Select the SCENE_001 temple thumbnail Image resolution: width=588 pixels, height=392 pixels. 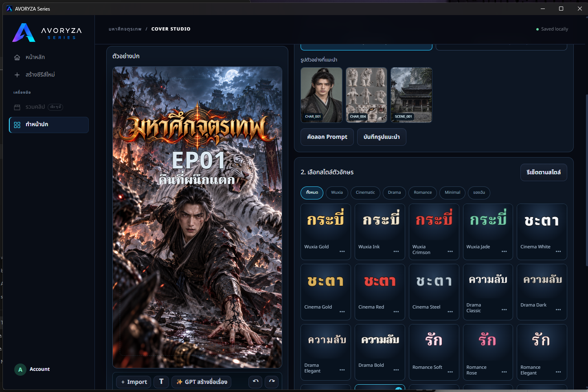click(x=411, y=95)
